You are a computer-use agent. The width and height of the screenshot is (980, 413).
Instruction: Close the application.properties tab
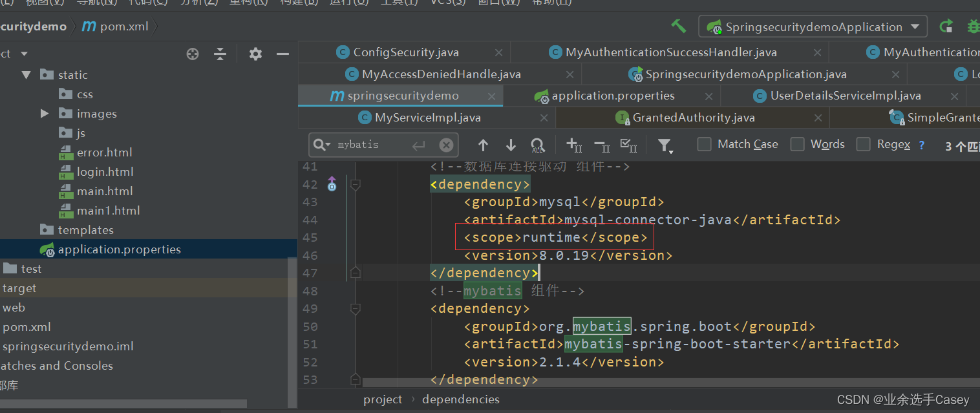pyautogui.click(x=708, y=96)
